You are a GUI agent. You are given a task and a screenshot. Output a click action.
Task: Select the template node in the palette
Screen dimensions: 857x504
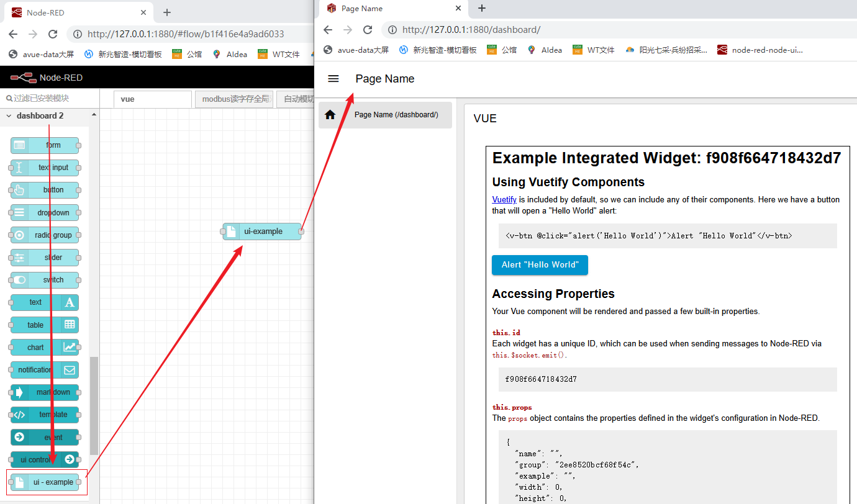[x=45, y=415]
